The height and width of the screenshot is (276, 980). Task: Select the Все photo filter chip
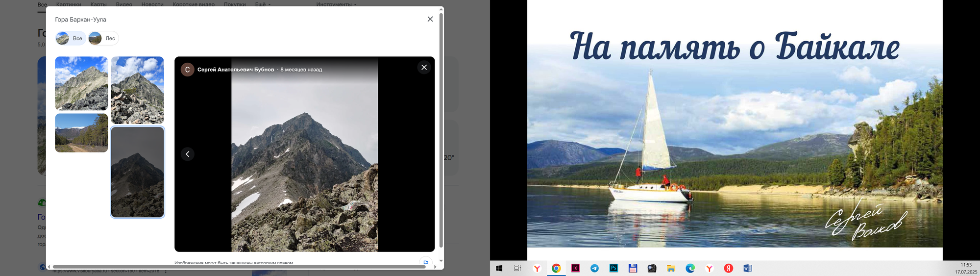71,38
